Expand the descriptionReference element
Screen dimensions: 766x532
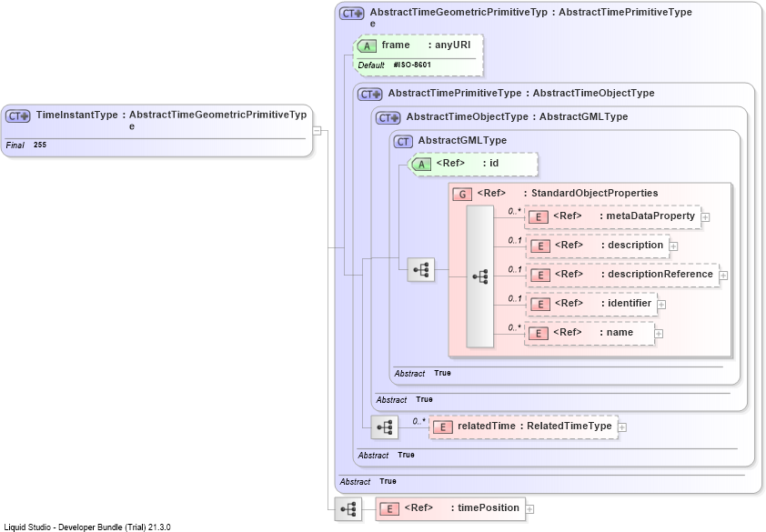click(x=723, y=276)
